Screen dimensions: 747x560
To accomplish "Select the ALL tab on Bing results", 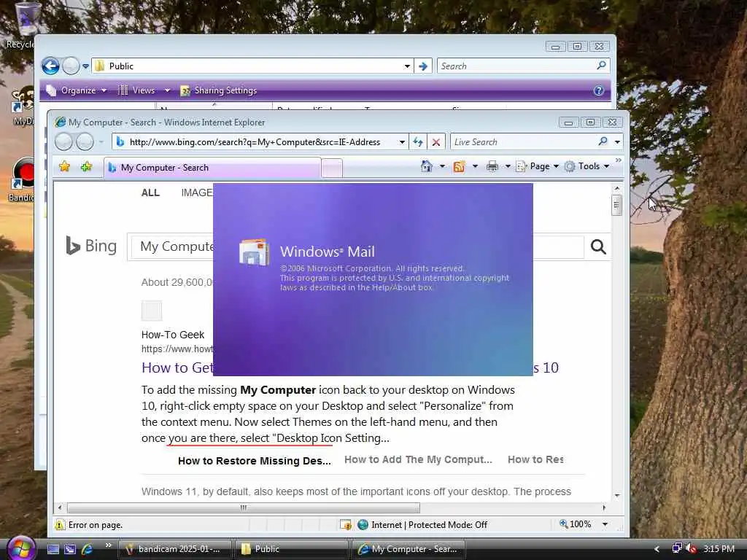I will (150, 192).
